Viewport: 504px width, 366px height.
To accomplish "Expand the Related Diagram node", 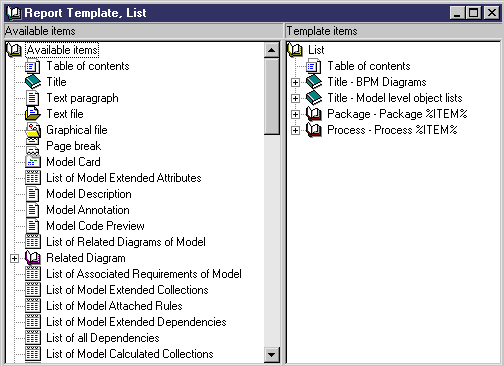I will point(14,258).
